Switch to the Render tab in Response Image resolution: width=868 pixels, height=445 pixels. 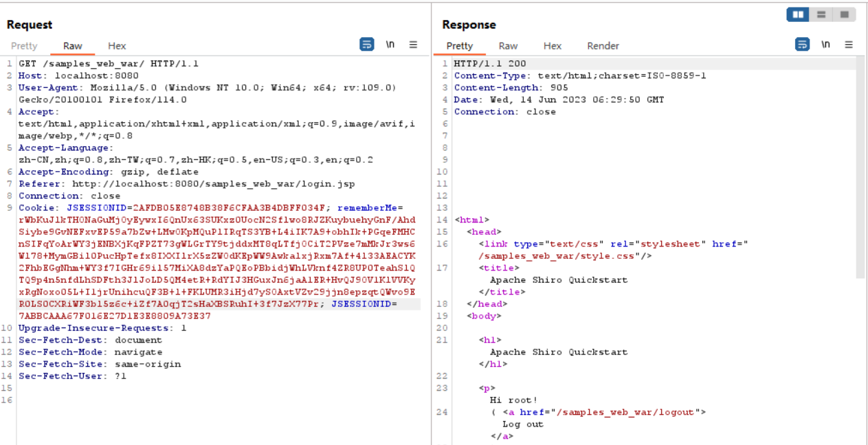tap(603, 46)
